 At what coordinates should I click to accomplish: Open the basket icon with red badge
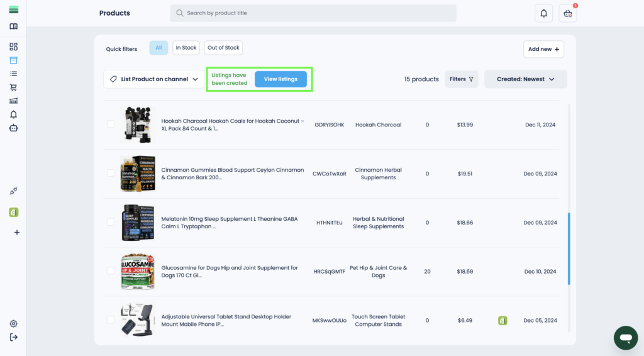click(567, 13)
